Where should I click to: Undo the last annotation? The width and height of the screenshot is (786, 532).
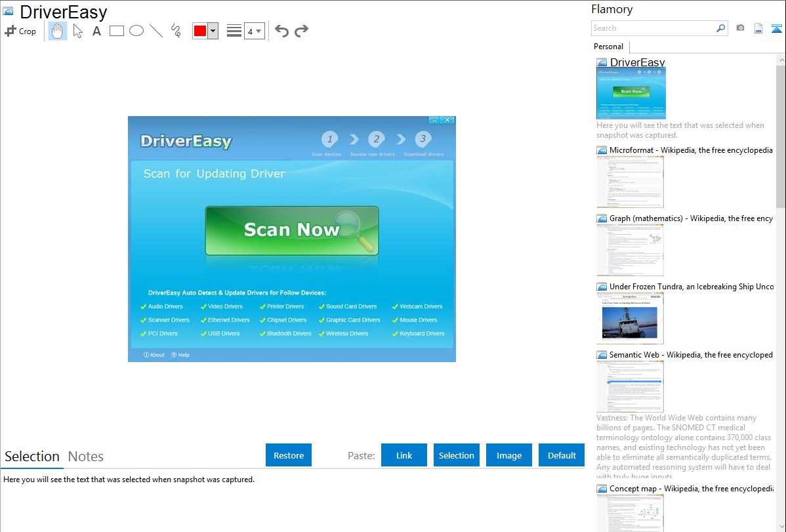click(281, 31)
